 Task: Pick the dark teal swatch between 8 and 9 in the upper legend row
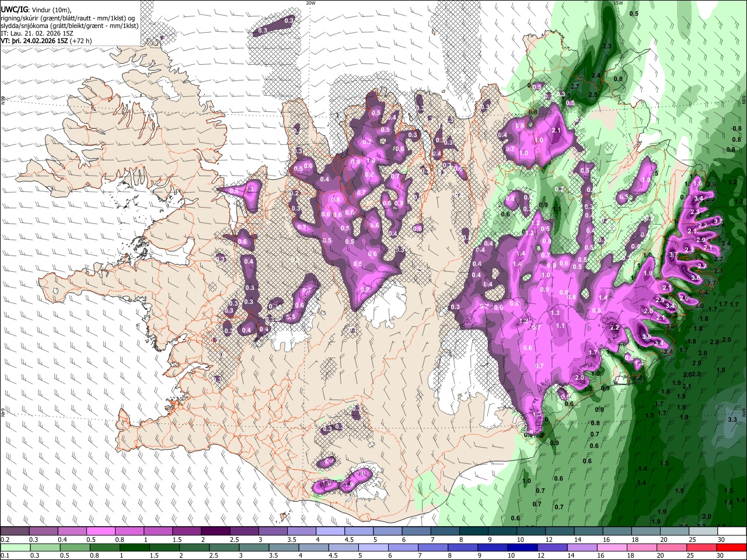474,531
